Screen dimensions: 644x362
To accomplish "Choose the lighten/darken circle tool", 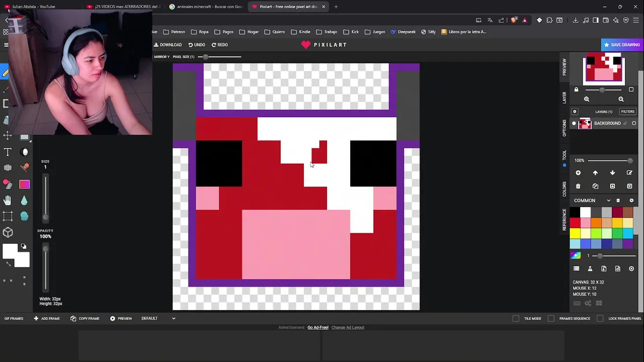I will point(25,152).
